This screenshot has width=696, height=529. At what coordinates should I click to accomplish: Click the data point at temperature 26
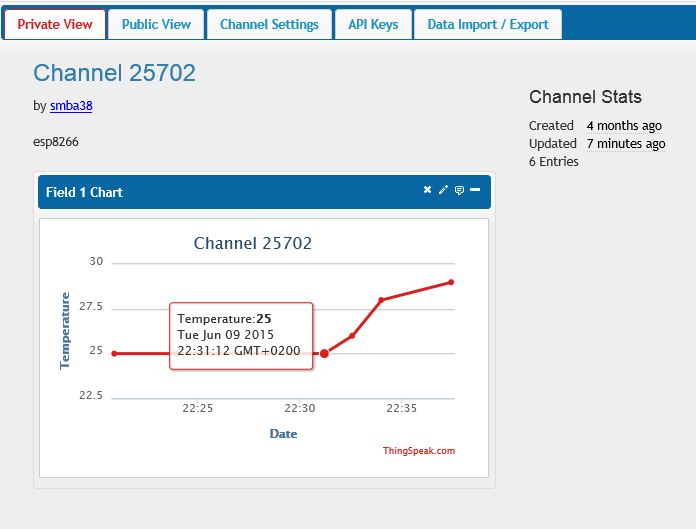(x=352, y=335)
